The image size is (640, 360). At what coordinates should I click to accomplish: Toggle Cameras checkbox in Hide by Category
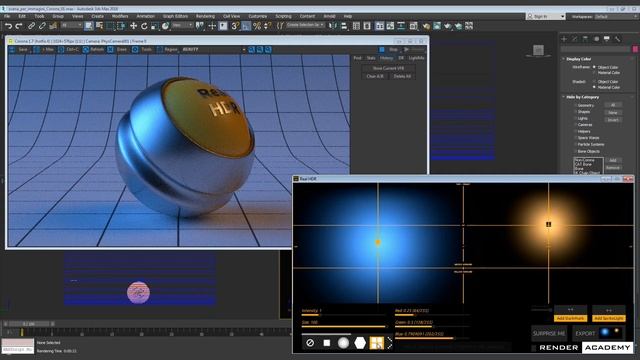point(576,125)
